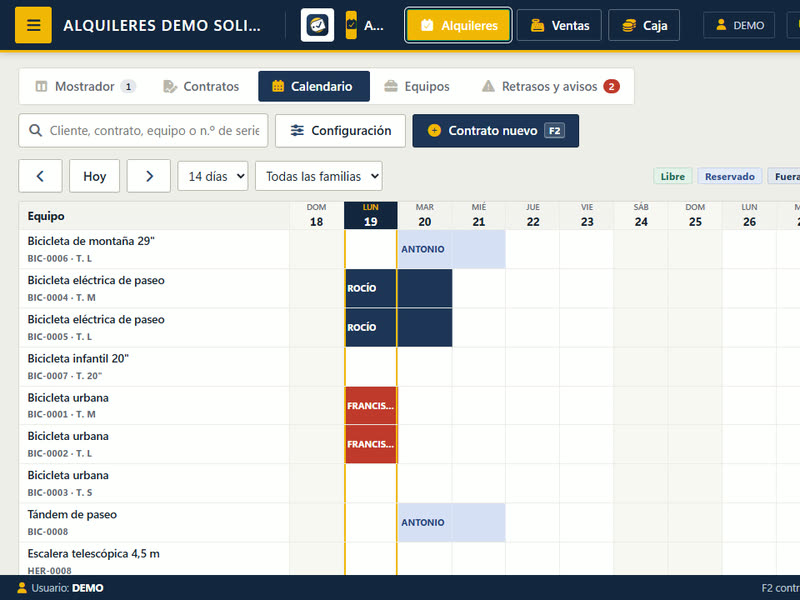Open the Caja module

(644, 25)
